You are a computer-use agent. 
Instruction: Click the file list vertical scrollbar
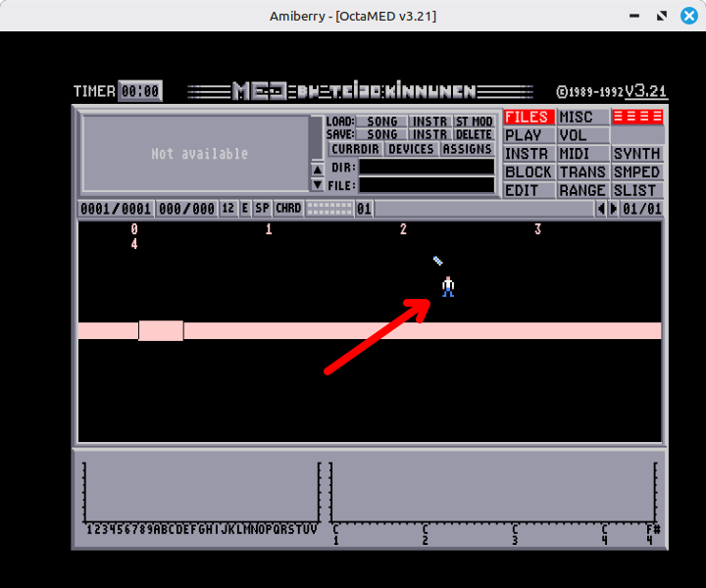318,138
